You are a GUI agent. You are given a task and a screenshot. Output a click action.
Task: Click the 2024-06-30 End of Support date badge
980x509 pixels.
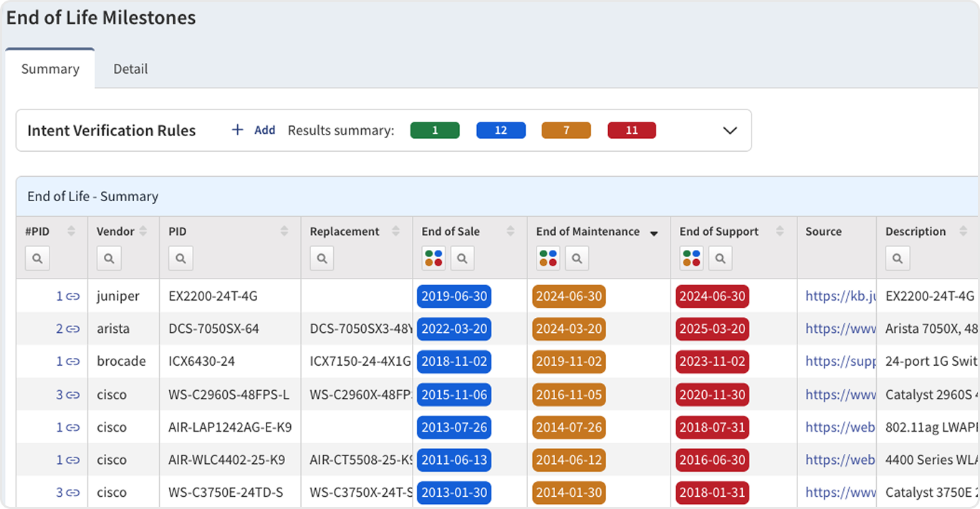click(712, 296)
